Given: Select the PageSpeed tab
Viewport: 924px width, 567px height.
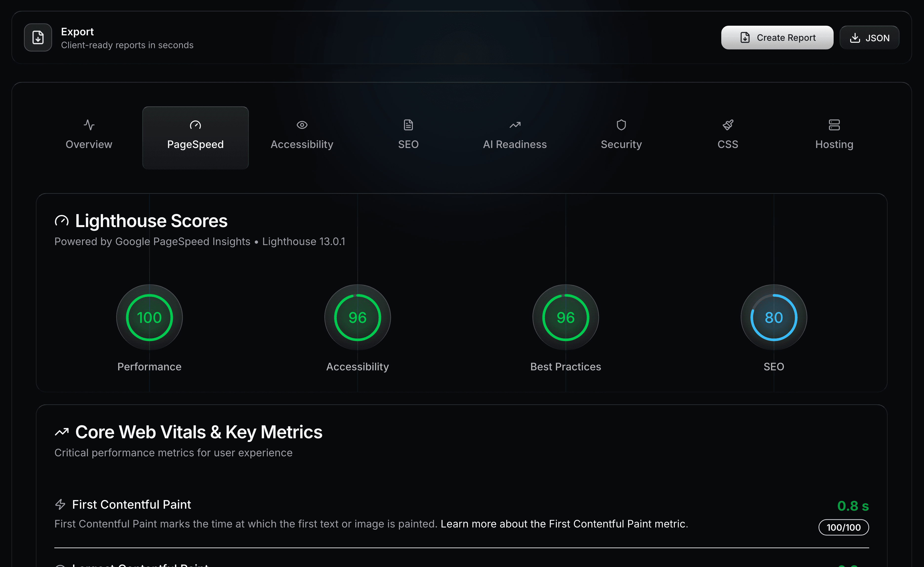Looking at the screenshot, I should coord(195,138).
